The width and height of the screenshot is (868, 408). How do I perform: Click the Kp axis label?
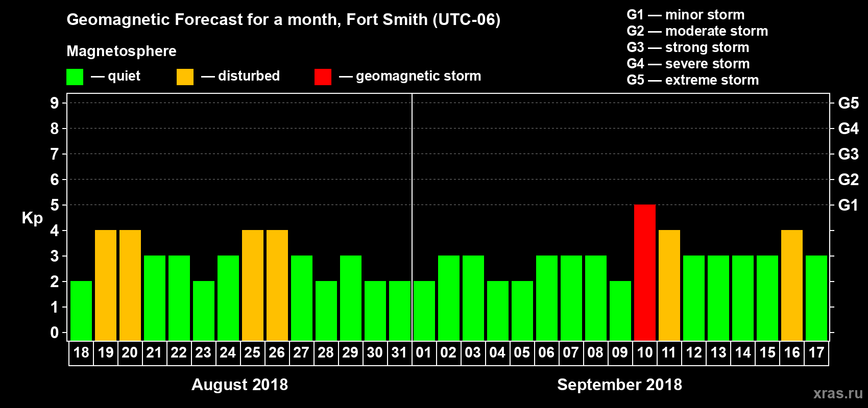coord(32,218)
